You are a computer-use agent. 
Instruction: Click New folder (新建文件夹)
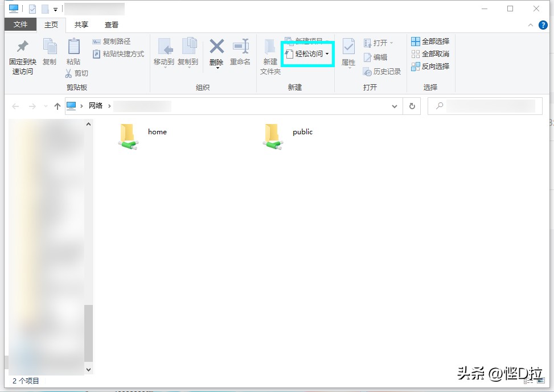point(270,56)
